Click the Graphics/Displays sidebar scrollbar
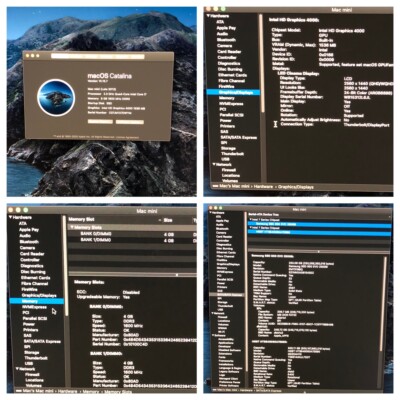The image size is (400, 400). 262,63
